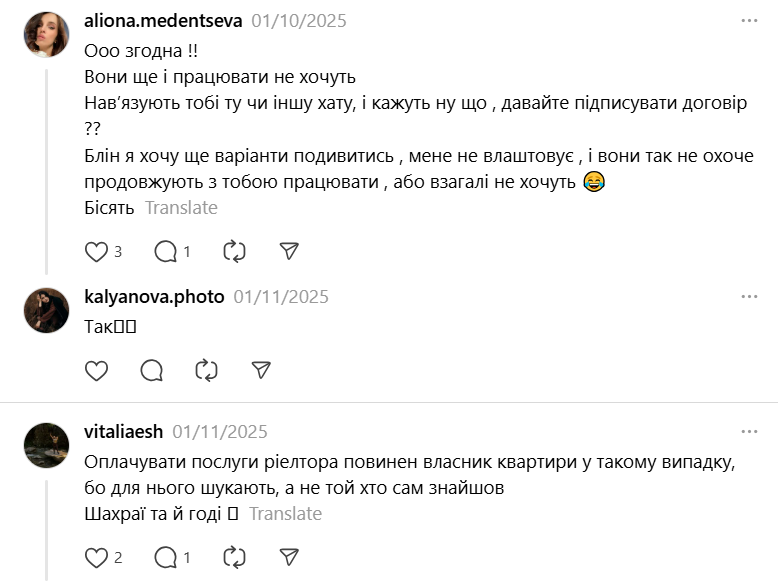Translate vitaliaesh's comment
This screenshot has width=778, height=583.
click(285, 514)
